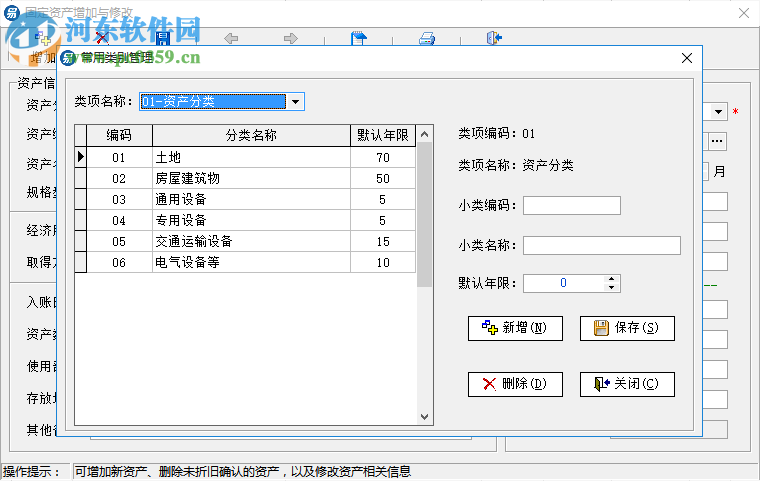
Task: Click the scroll-down arrow of the table
Action: 425,417
